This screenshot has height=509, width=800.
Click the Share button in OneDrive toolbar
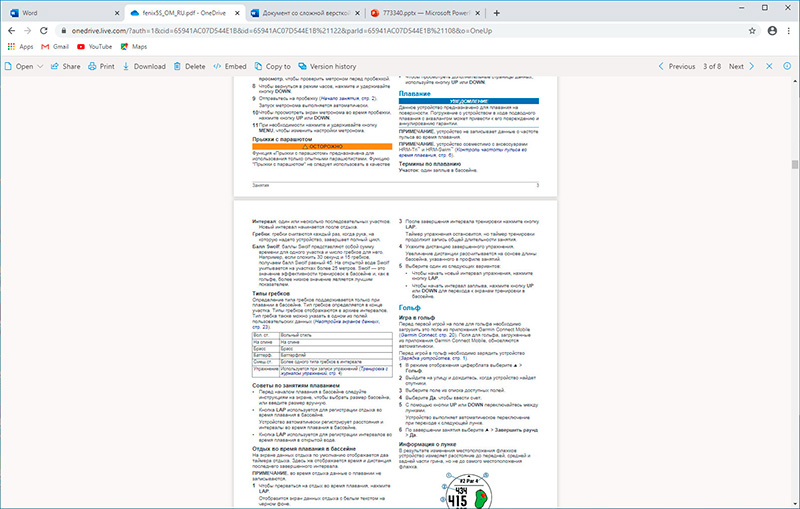pos(66,66)
